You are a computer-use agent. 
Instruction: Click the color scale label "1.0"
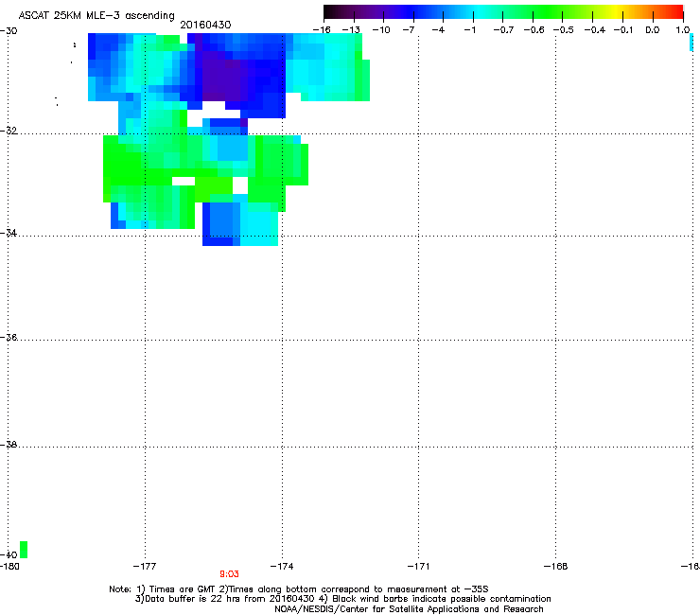[x=683, y=30]
